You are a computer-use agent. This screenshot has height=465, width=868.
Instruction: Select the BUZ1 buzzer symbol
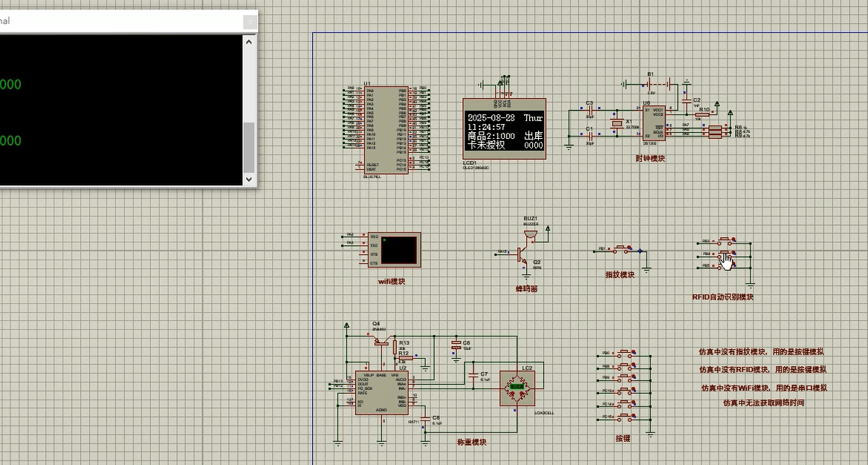pos(529,232)
